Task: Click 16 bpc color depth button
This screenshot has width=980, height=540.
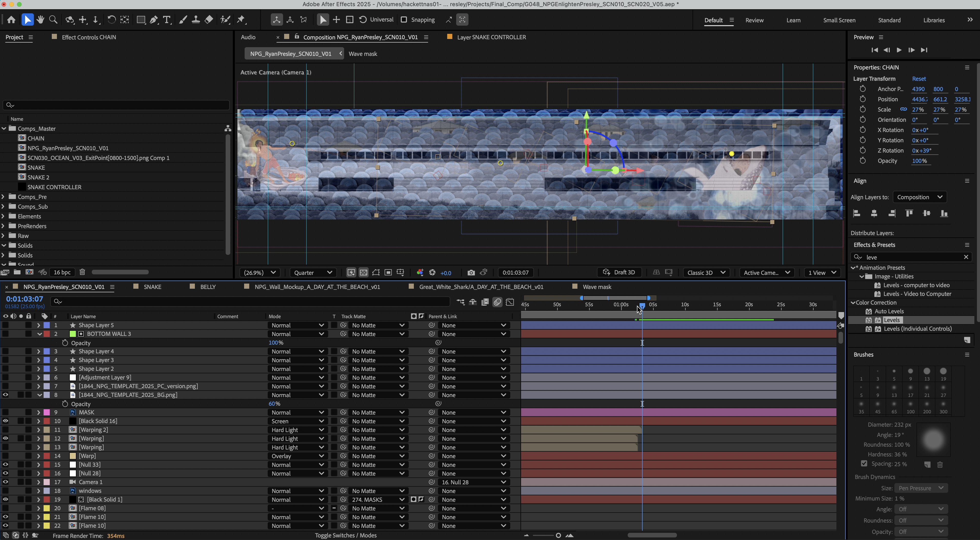Action: click(62, 272)
